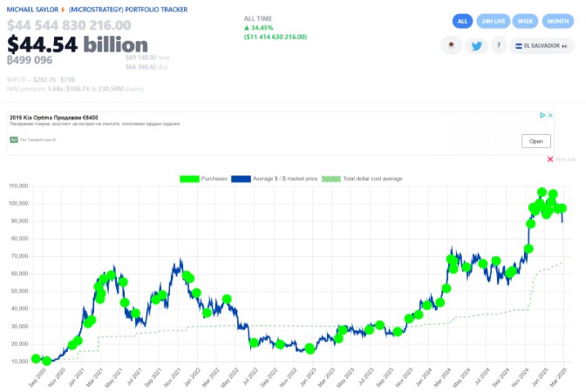Switch to the WEEK time range
The height and width of the screenshot is (392, 586).
pyautogui.click(x=525, y=21)
